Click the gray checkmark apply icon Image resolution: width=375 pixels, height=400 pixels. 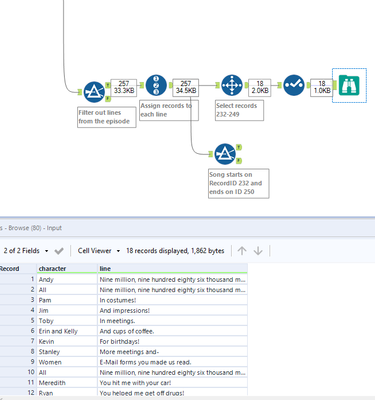click(x=59, y=251)
